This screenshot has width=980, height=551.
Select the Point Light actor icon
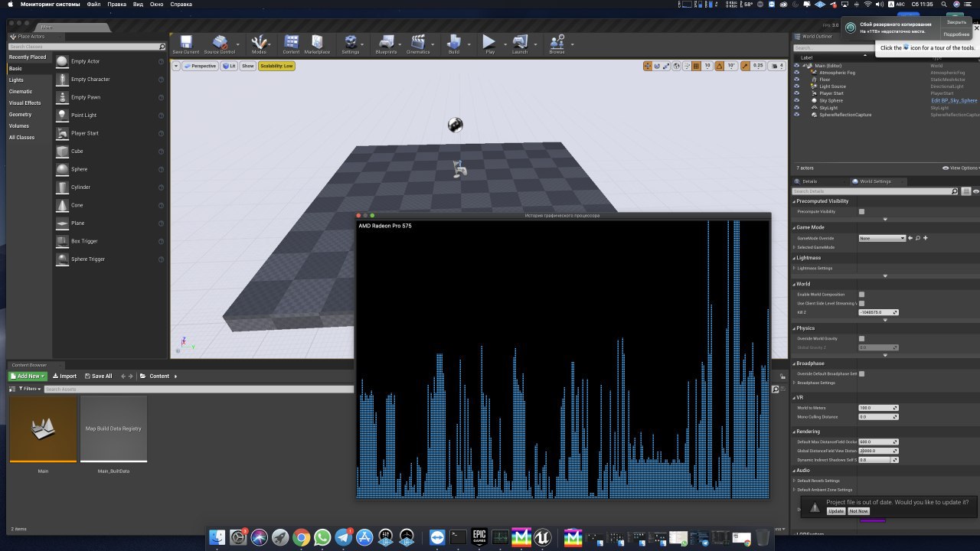click(x=62, y=115)
